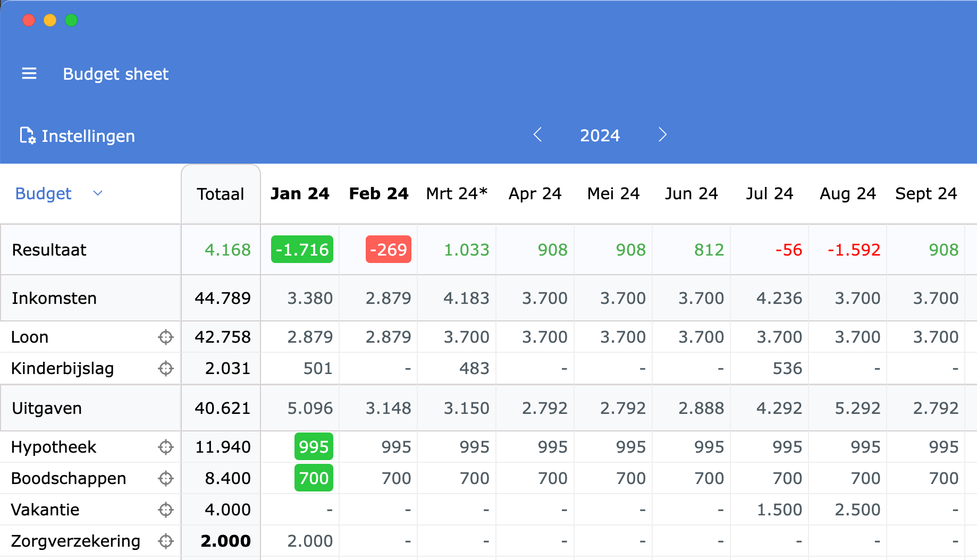This screenshot has width=977, height=560.
Task: Select the Vakantie 2.500 August cell
Action: [857, 510]
